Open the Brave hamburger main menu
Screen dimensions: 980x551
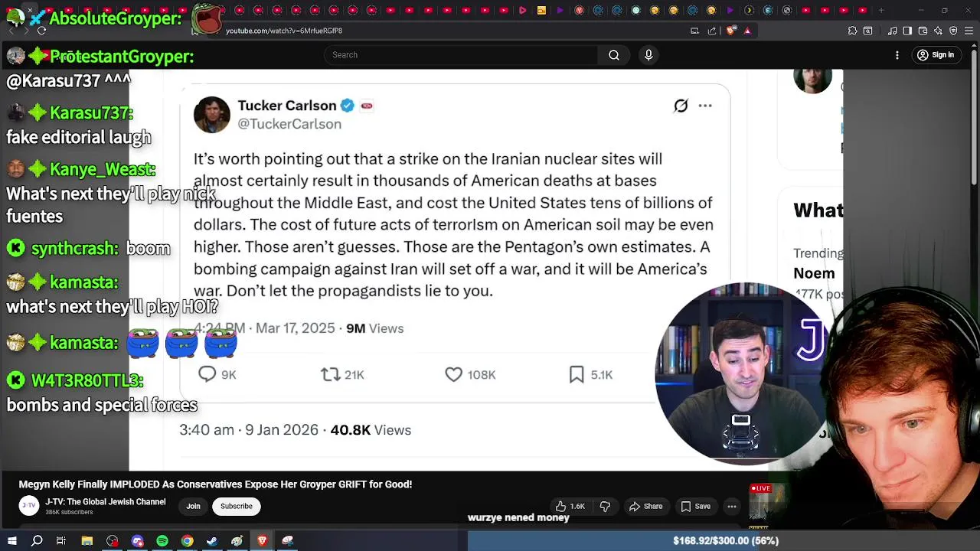968,31
